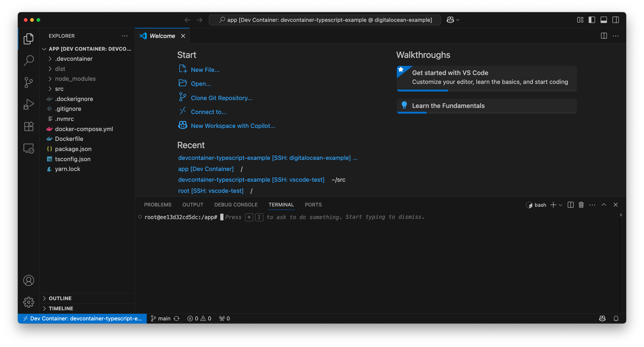644x347 pixels.
Task: Open the .nvmrc file
Action: click(87, 119)
